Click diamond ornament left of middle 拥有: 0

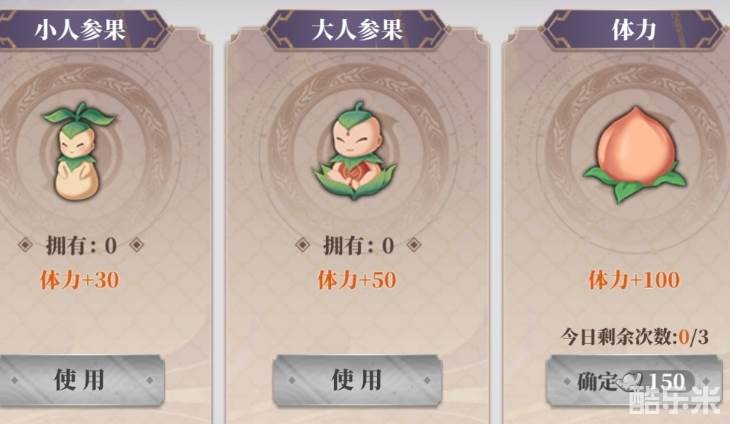[303, 244]
